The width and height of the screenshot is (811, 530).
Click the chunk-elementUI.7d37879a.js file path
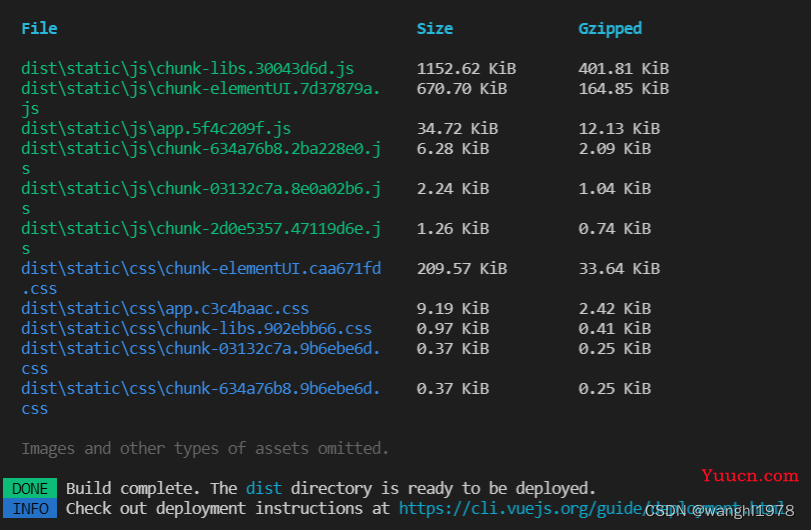coord(201,99)
